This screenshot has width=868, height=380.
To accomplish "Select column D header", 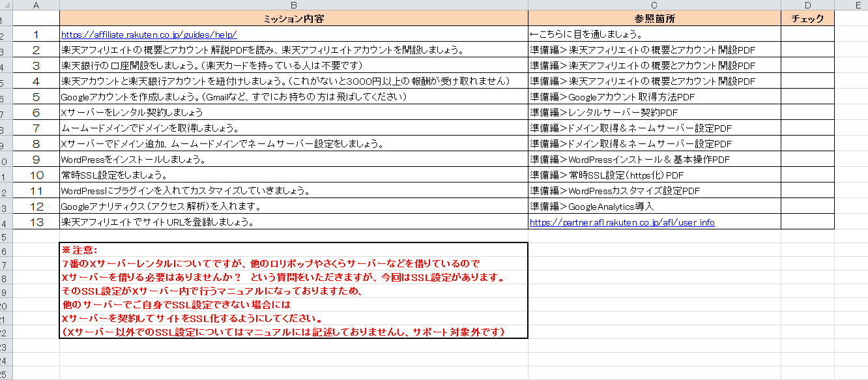I will (x=807, y=5).
